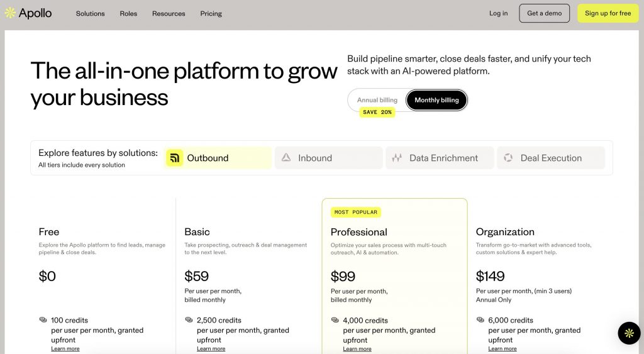Click the Professional plan credits coin icon

pos(335,320)
